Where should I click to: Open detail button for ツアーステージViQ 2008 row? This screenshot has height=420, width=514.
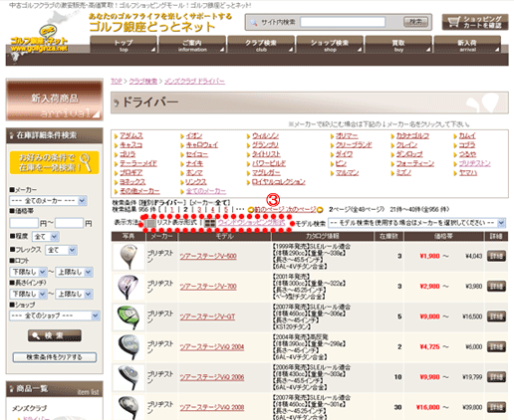tap(496, 407)
